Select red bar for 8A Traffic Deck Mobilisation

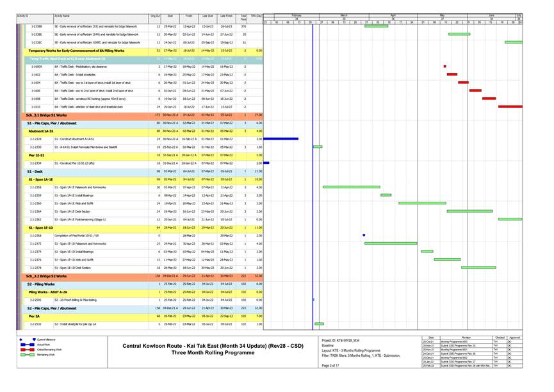point(444,66)
